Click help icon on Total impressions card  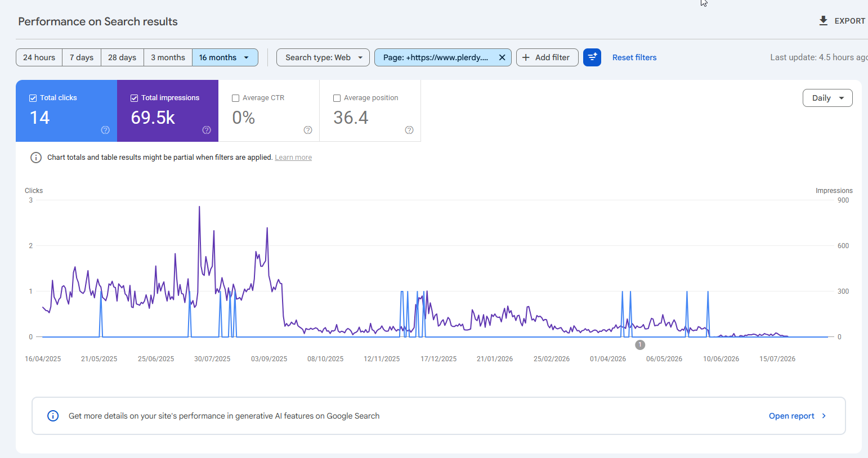click(x=207, y=130)
